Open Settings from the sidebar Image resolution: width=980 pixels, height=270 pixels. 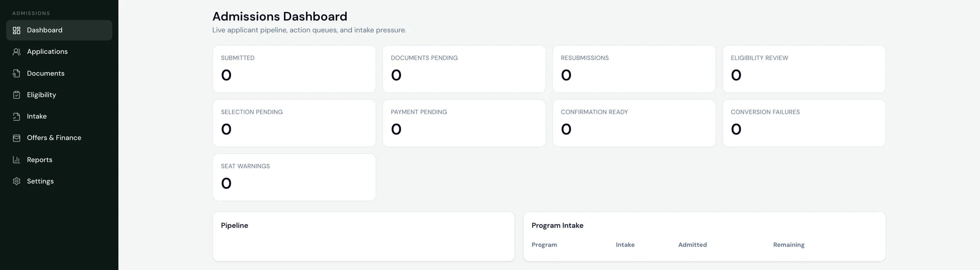click(x=59, y=181)
